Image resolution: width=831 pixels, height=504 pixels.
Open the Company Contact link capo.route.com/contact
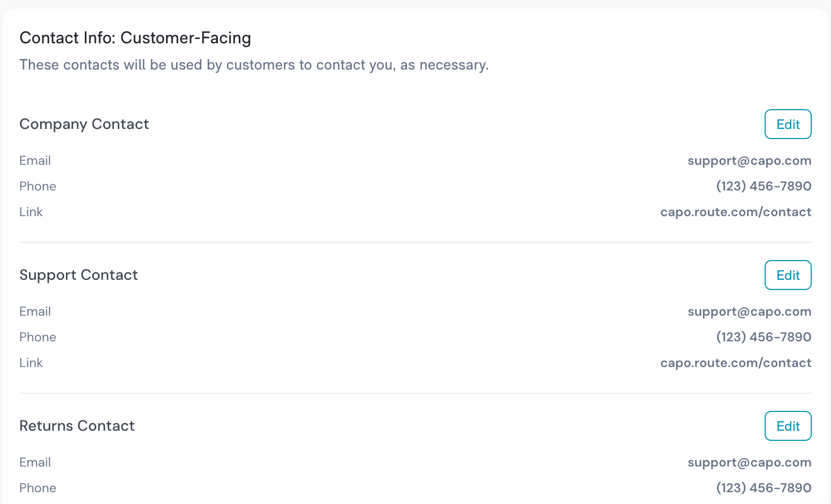736,212
